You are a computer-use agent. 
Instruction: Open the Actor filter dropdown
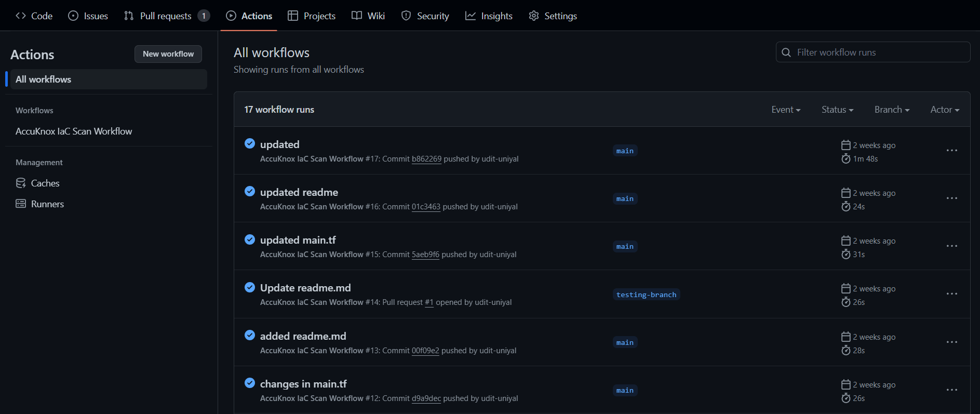point(944,110)
